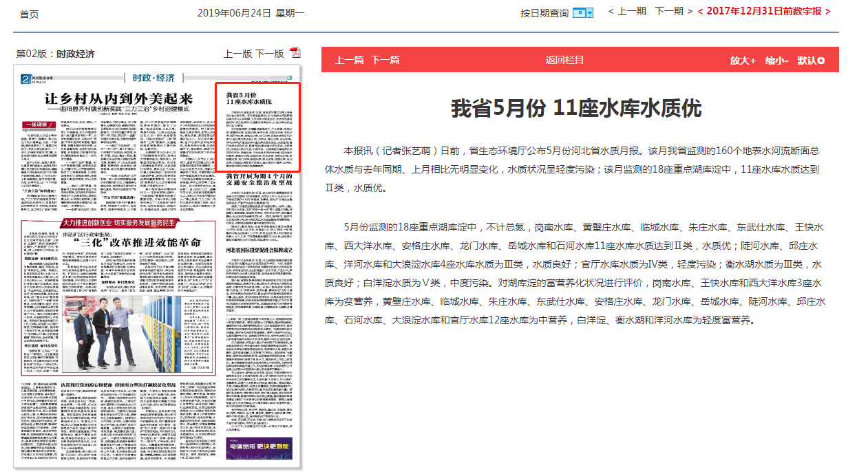Open the pre-2017 digital newspaper archive link

click(763, 12)
